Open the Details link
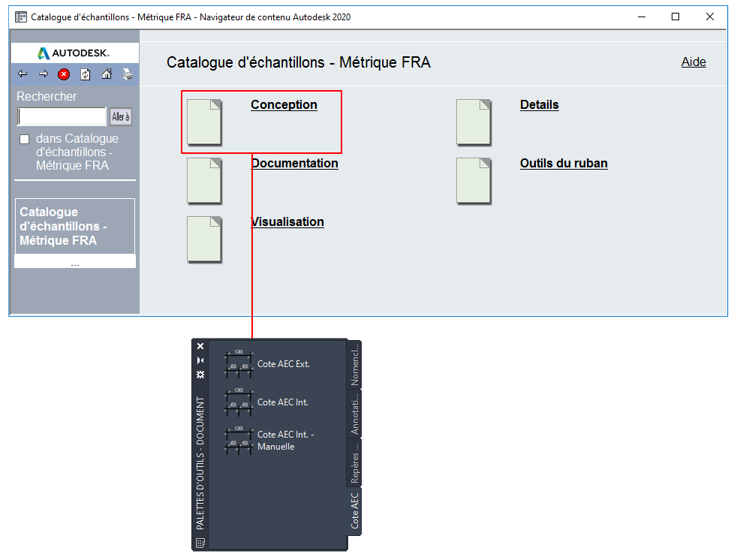Screen dimensions: 737x560 click(540, 105)
